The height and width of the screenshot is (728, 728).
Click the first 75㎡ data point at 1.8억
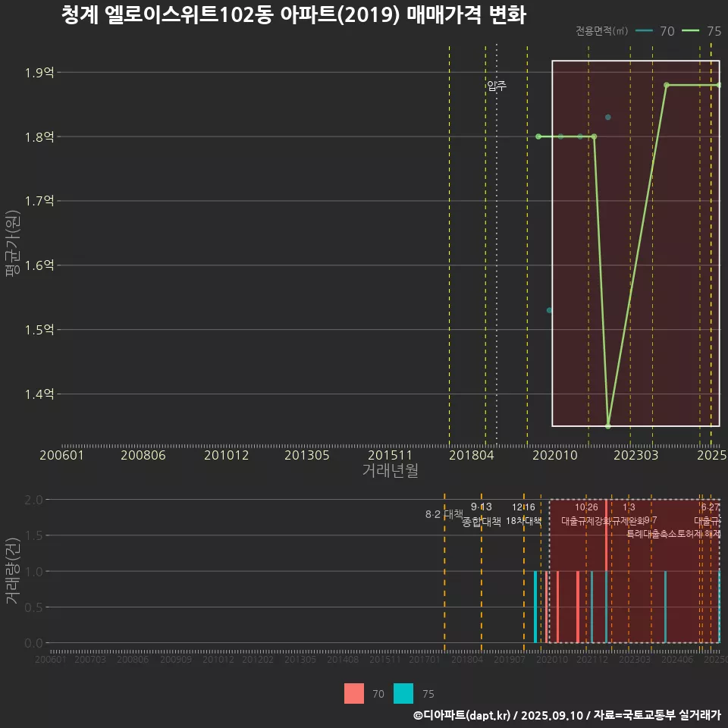538,136
